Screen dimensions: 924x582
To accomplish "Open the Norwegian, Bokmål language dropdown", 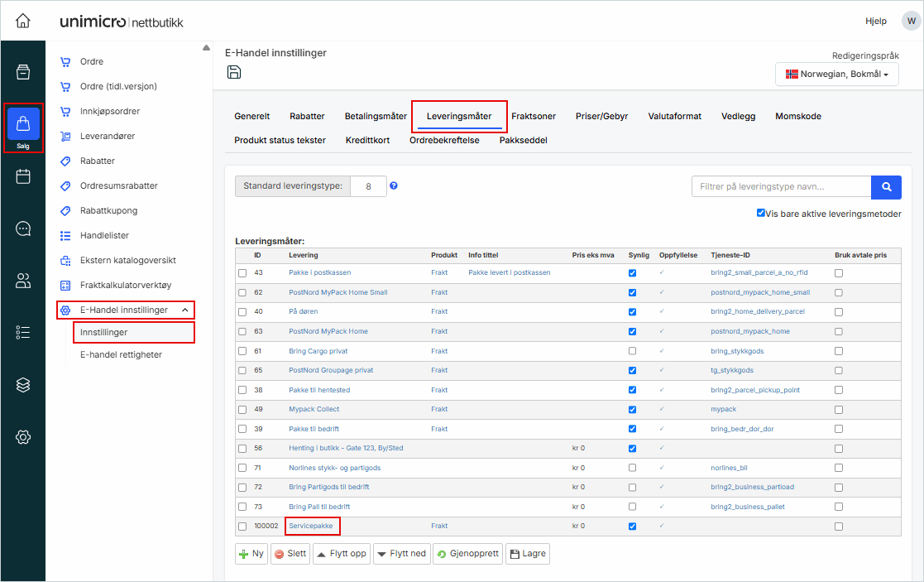I will pyautogui.click(x=836, y=75).
